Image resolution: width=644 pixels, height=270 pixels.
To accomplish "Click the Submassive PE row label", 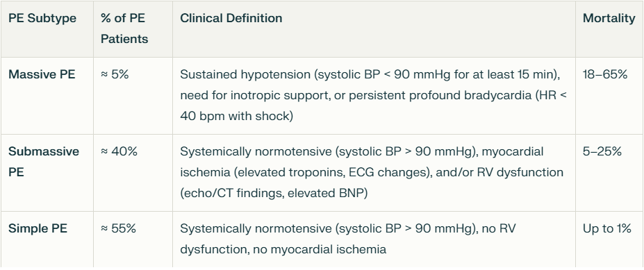I will (44, 162).
